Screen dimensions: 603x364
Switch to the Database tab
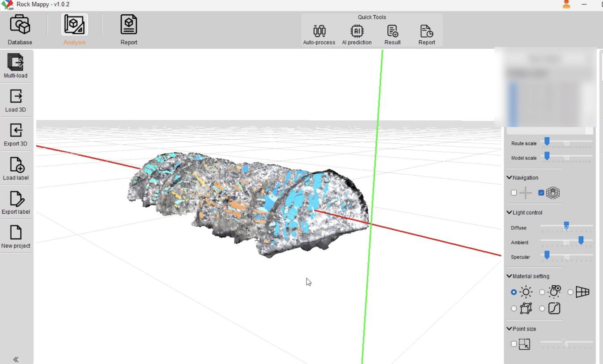20,30
